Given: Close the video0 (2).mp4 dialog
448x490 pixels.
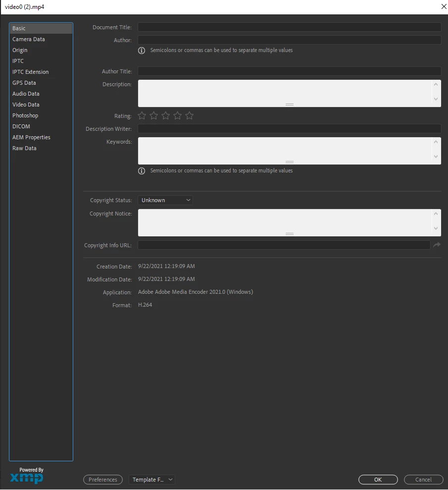Looking at the screenshot, I should pos(444,6).
